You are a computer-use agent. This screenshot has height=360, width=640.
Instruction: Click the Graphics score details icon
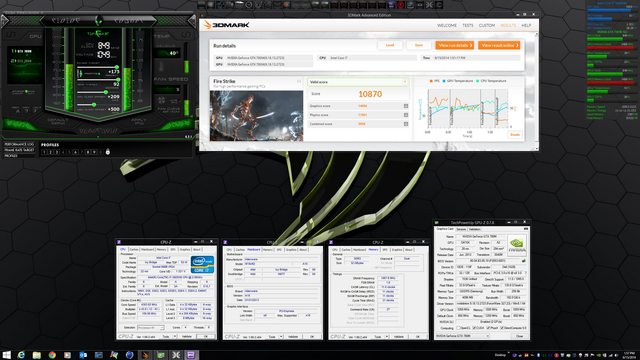click(x=406, y=106)
